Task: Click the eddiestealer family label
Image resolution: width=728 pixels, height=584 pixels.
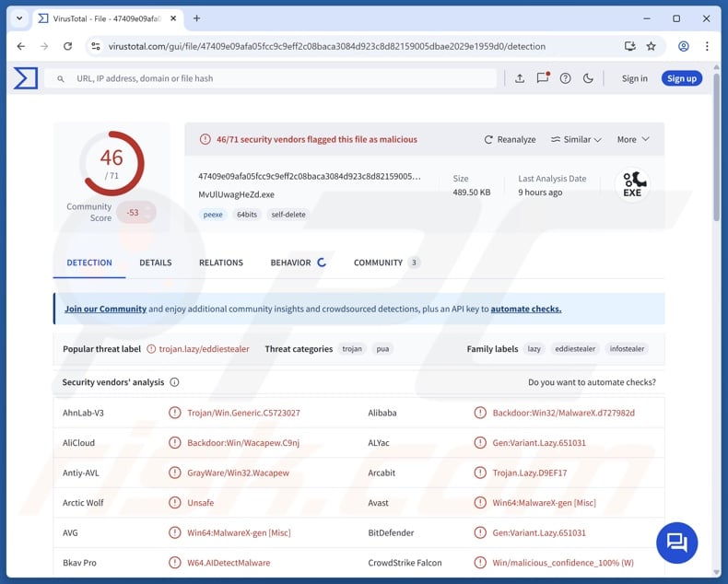Action: [x=575, y=348]
